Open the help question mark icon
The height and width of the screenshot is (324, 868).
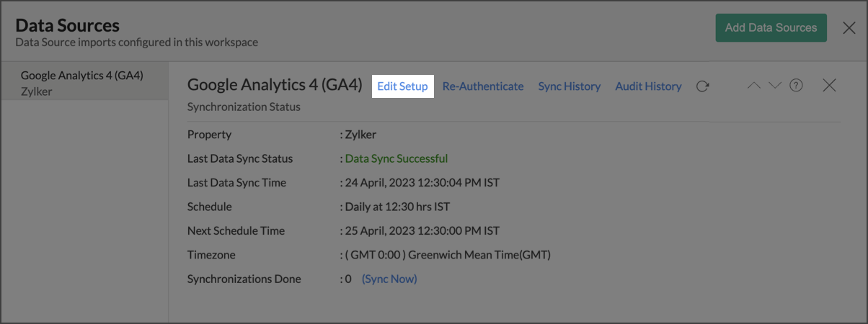(x=796, y=86)
